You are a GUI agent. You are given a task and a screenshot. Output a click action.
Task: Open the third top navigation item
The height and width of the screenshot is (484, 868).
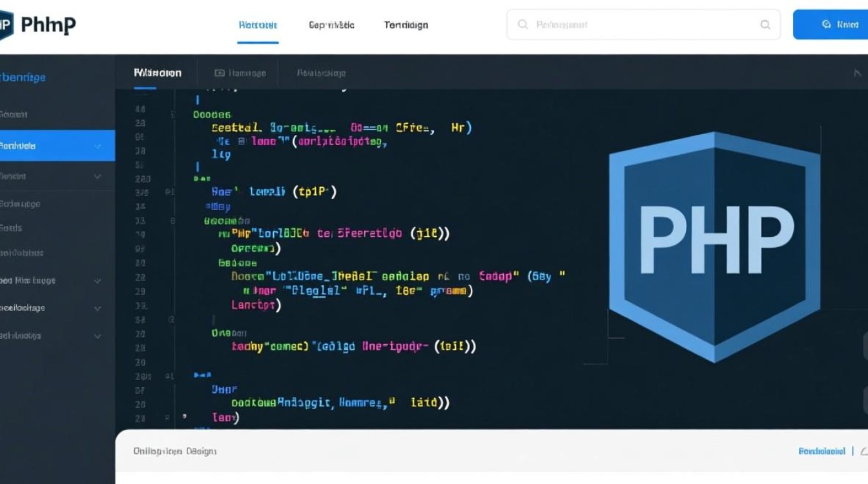pos(406,25)
